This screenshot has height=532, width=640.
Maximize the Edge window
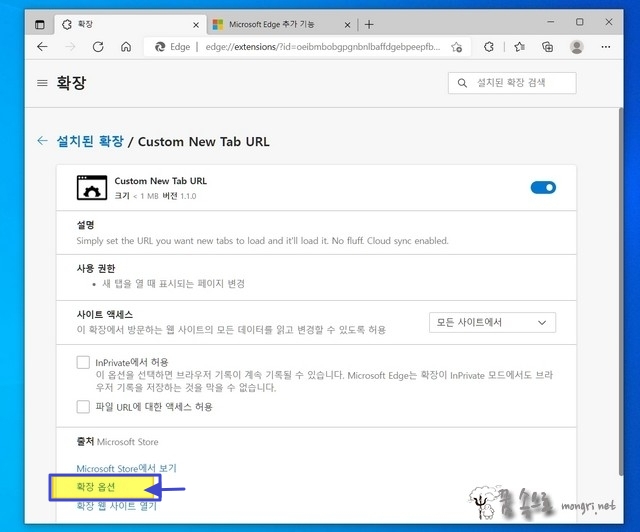[x=580, y=22]
